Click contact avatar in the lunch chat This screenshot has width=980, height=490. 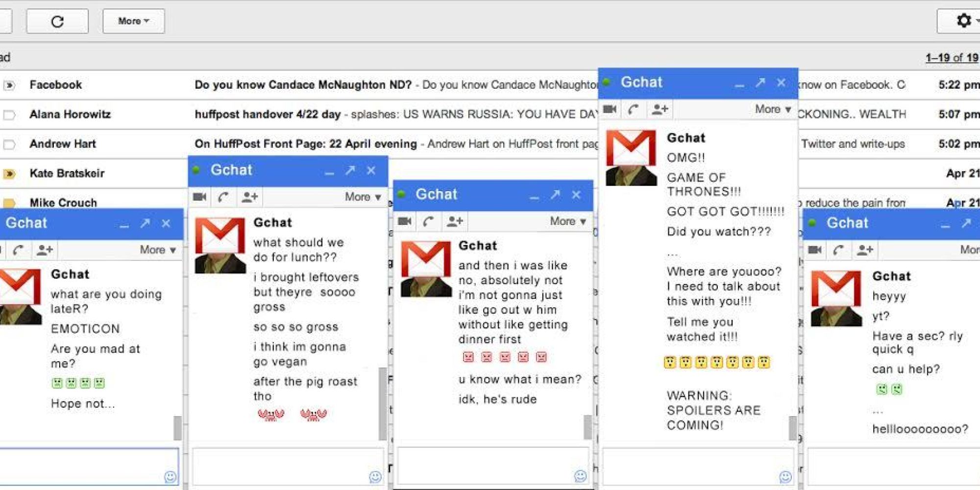click(220, 245)
